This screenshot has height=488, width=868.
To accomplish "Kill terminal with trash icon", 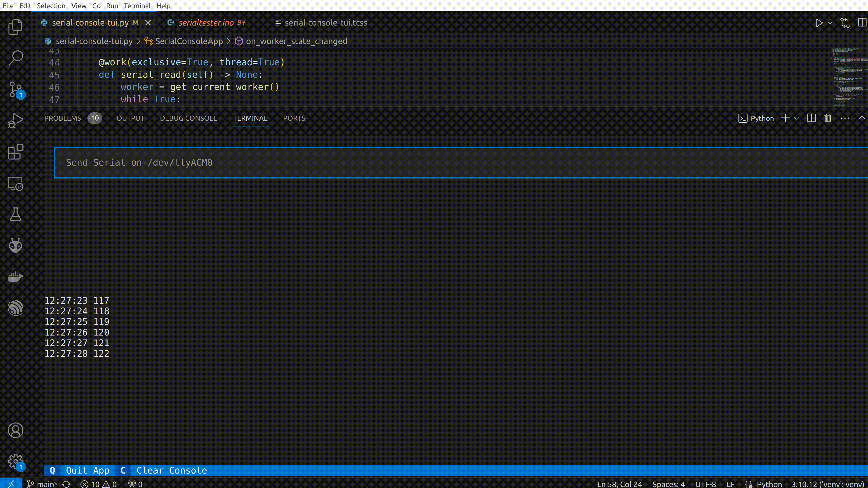I will tap(828, 118).
